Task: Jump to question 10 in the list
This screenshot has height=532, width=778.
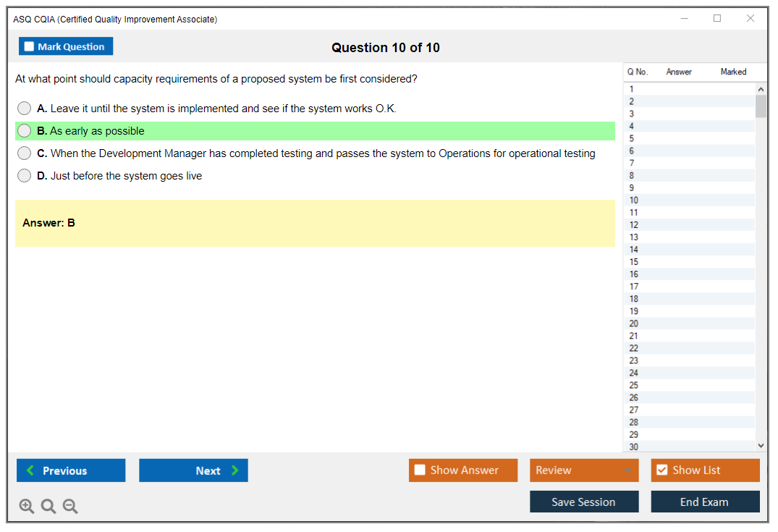Action: pos(634,200)
